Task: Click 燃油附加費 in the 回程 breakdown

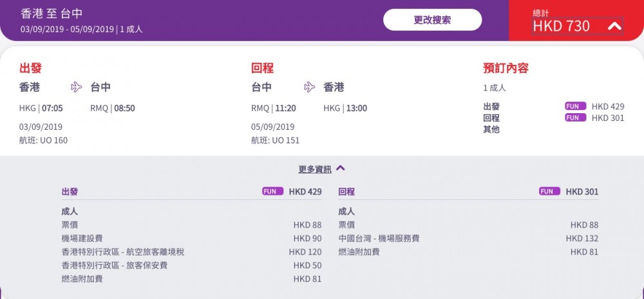Action: tap(359, 252)
